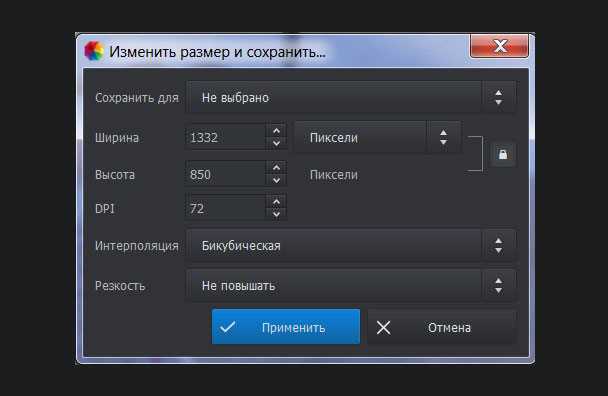
Task: Expand the "Резкость" Не повышать dropdown
Action: [x=351, y=286]
